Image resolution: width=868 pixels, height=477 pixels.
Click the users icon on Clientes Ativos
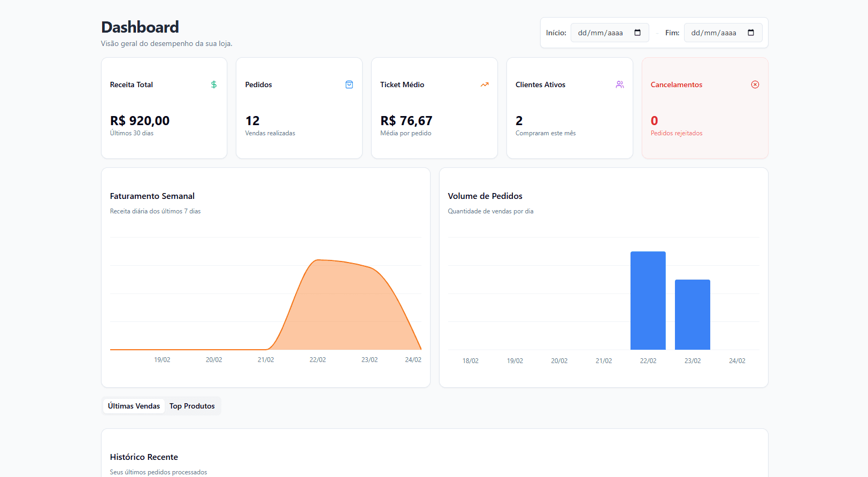(x=620, y=84)
